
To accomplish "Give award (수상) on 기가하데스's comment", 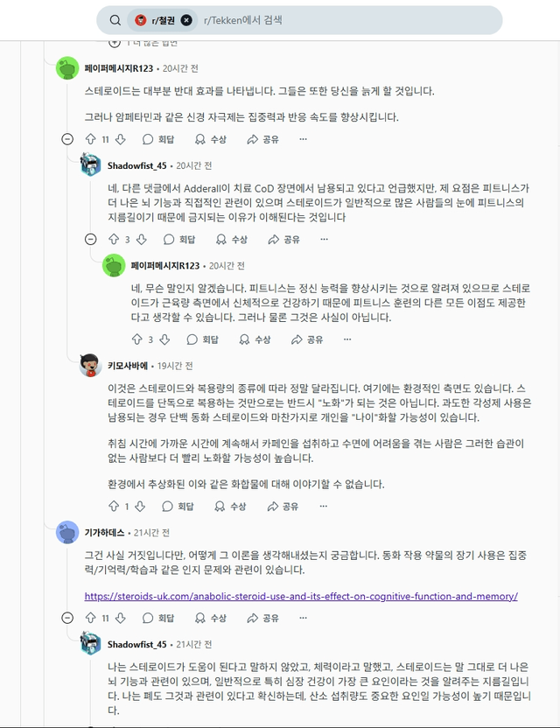I will pos(211,618).
